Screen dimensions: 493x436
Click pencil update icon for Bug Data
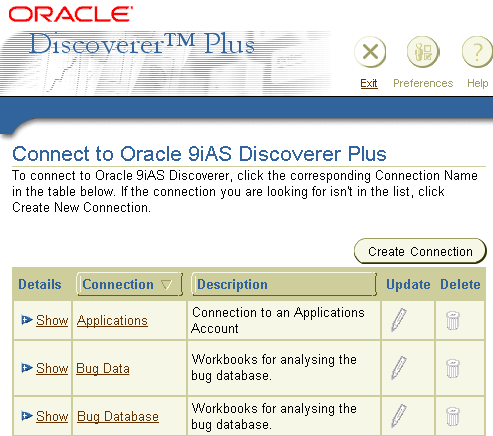[399, 368]
